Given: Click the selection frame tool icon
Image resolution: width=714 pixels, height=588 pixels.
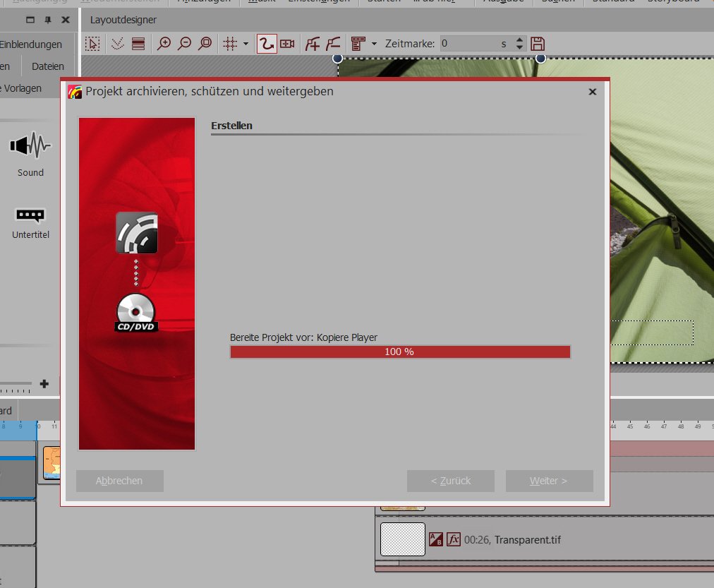Looking at the screenshot, I should 92,44.
